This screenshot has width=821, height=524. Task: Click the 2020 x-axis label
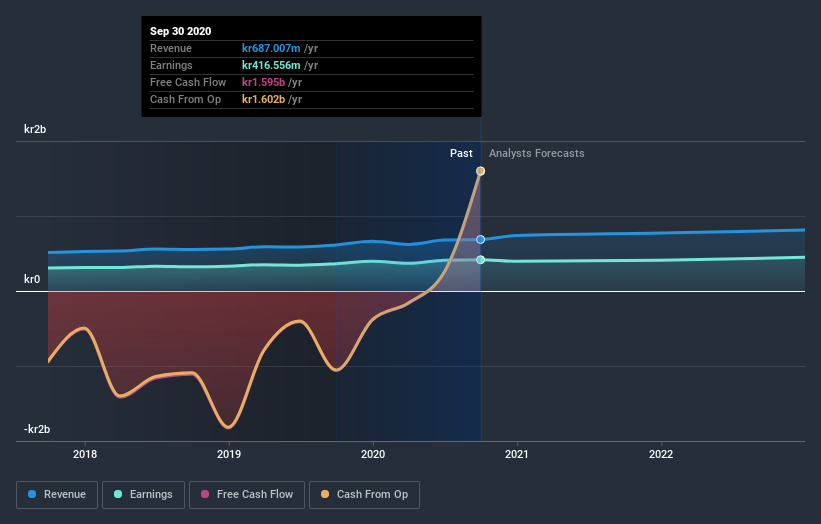tap(373, 454)
